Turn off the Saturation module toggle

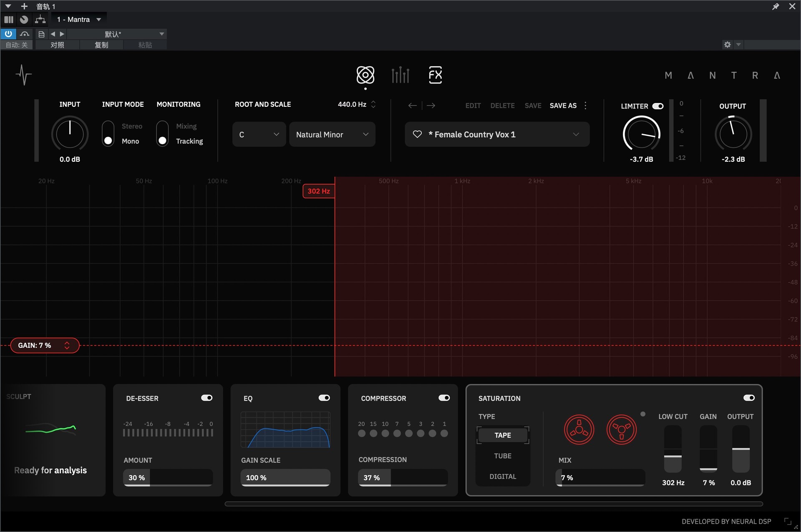point(749,398)
